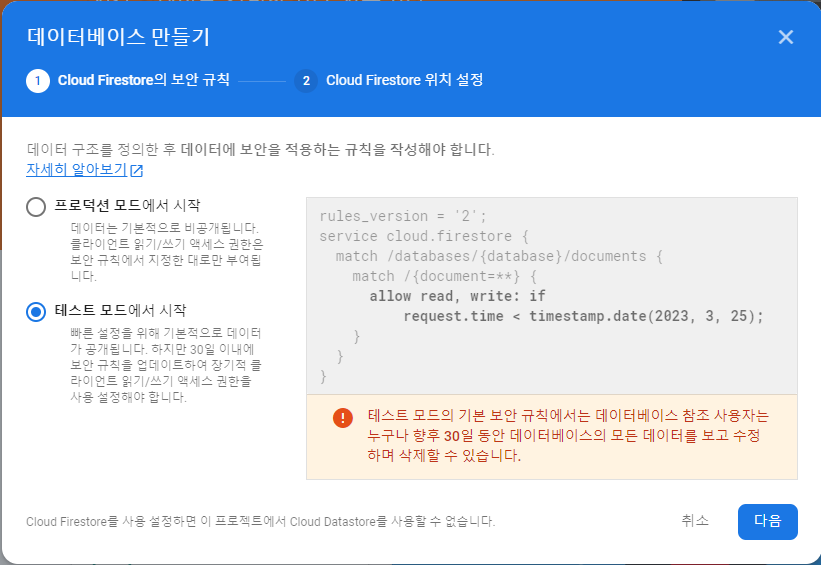The width and height of the screenshot is (821, 565).
Task: Click the Cloud Datastore notice footer text
Action: pyautogui.click(x=260, y=522)
